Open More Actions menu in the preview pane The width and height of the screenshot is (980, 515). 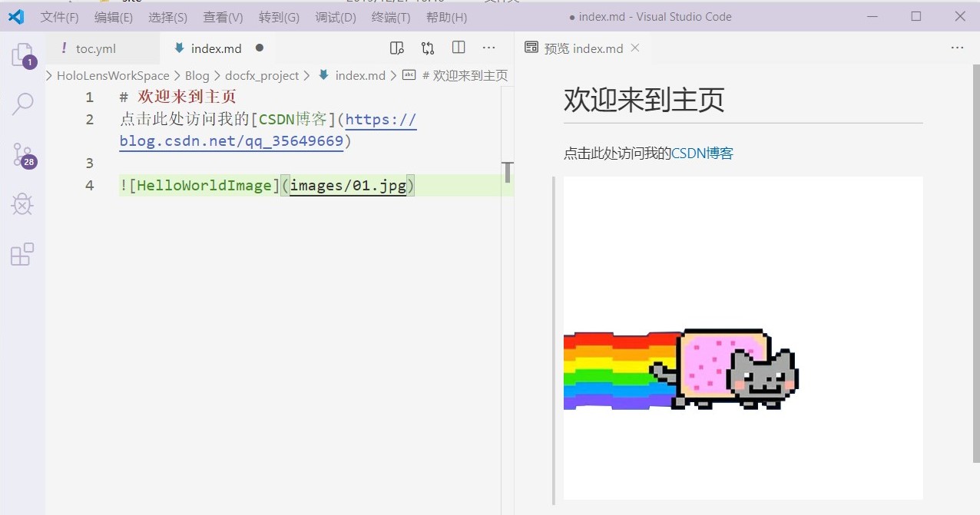(957, 48)
